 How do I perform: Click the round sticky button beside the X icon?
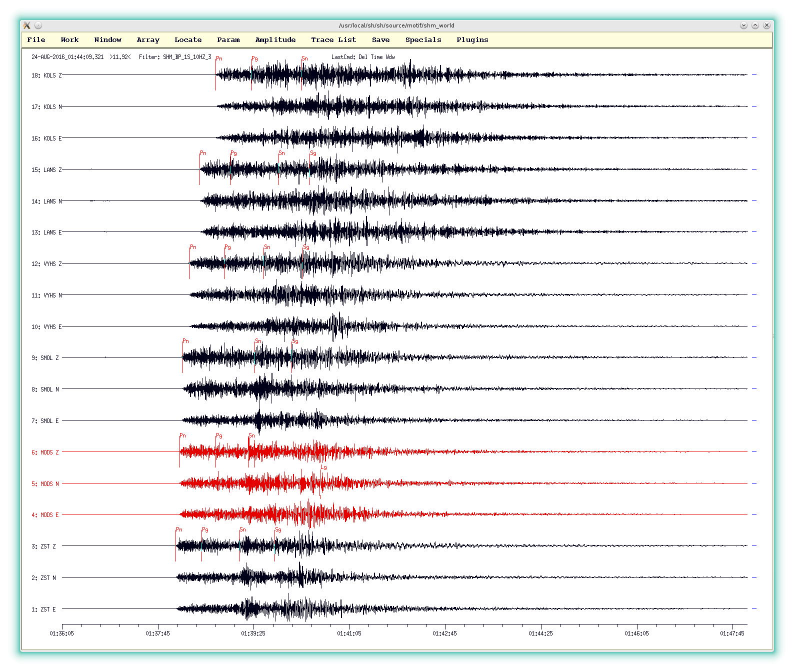point(38,25)
